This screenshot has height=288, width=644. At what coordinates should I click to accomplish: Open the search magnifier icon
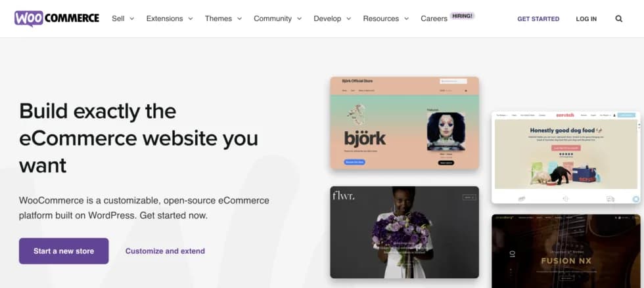618,18
